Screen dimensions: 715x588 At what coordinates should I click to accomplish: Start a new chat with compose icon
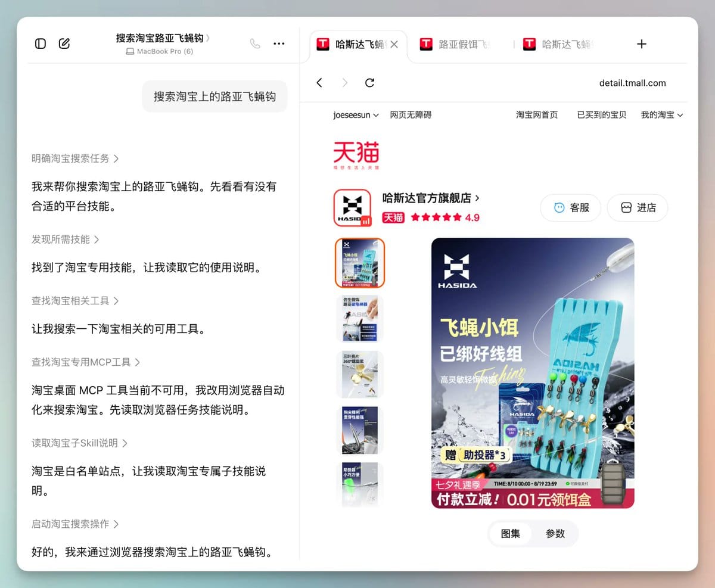click(x=64, y=43)
